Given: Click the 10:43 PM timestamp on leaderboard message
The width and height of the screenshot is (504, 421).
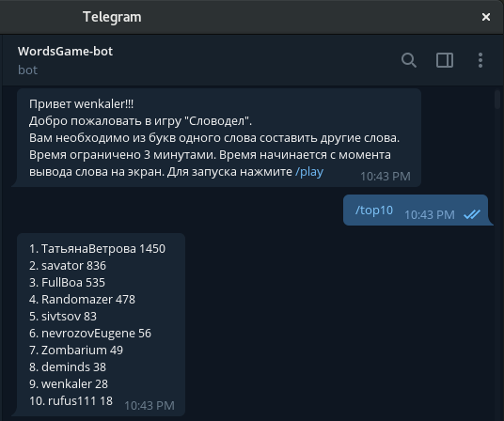Looking at the screenshot, I should pyautogui.click(x=150, y=406).
